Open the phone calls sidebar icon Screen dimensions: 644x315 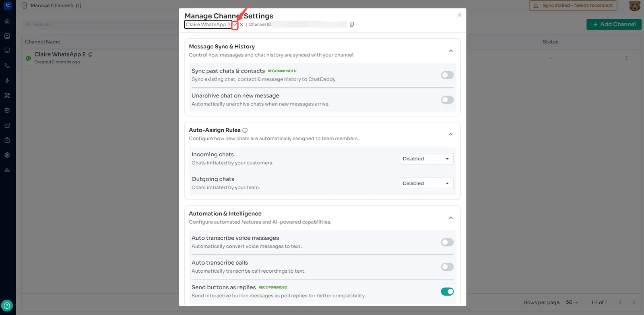pos(7,66)
